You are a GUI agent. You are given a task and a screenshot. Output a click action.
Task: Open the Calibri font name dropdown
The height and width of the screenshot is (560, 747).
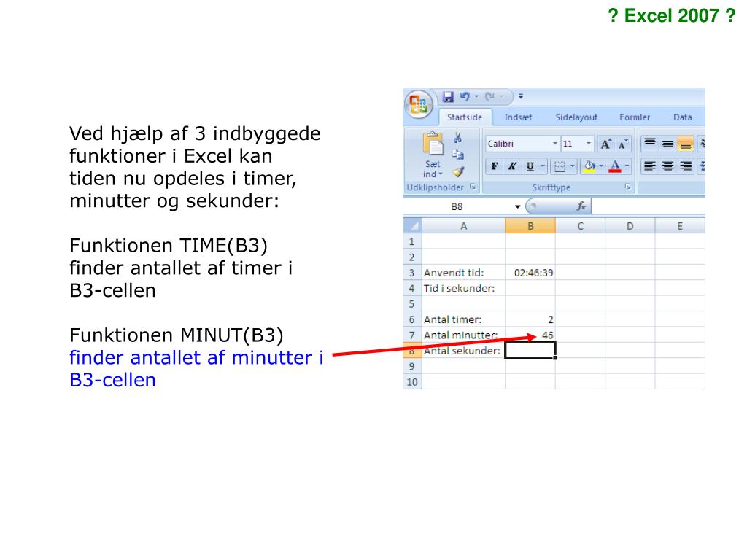[554, 144]
